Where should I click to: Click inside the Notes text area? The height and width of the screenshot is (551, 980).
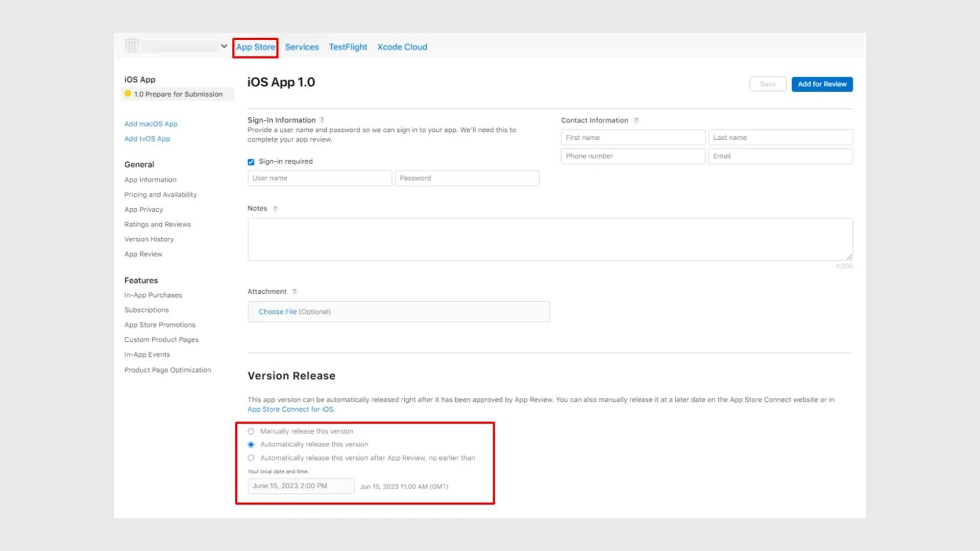tap(550, 239)
